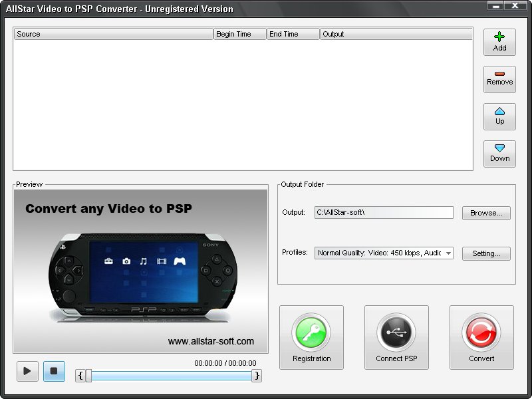Open the profile Setting dialog

coord(486,253)
